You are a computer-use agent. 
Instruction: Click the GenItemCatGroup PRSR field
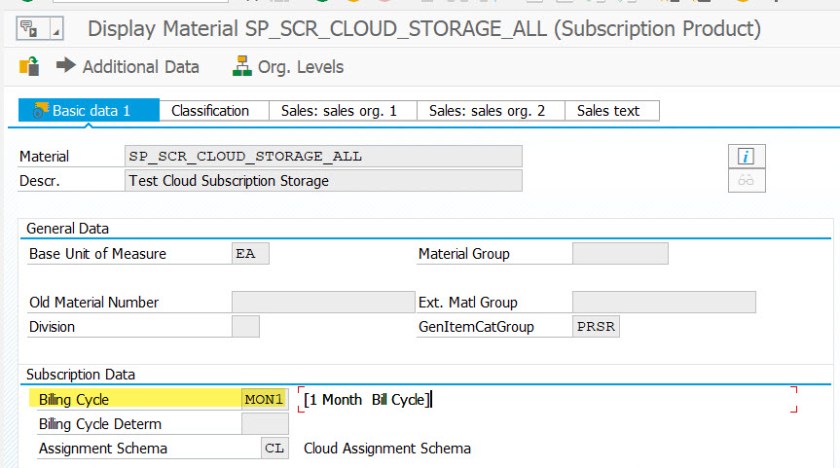(x=595, y=326)
